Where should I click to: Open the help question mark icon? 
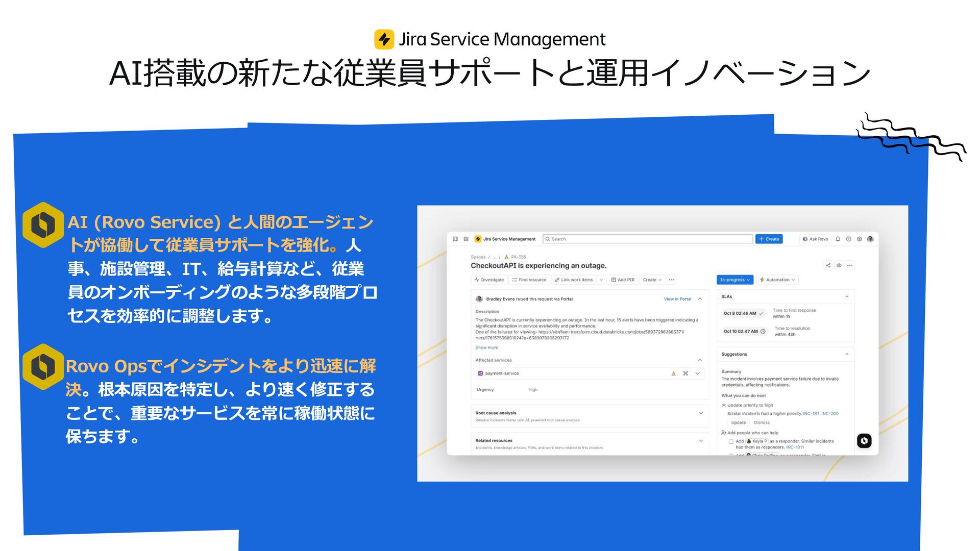point(848,239)
